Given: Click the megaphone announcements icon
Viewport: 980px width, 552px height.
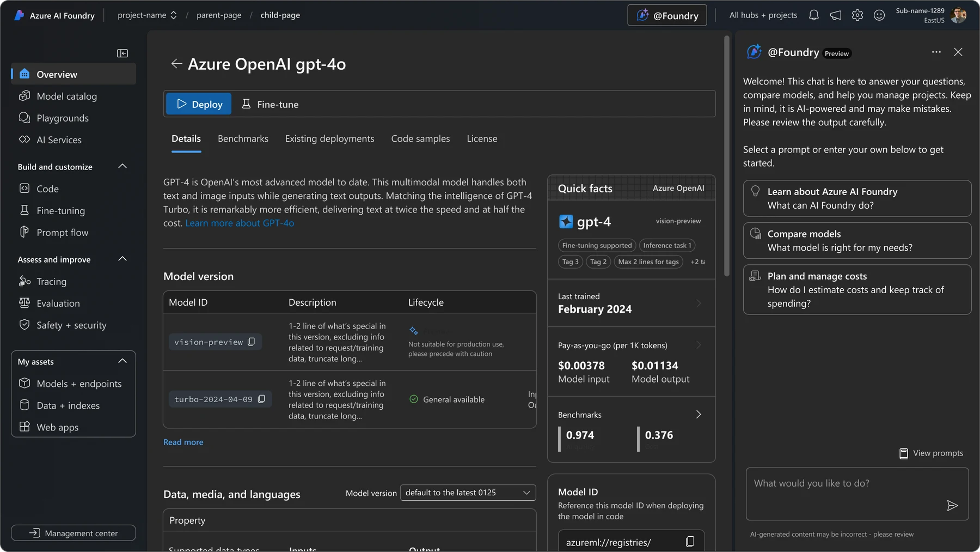Looking at the screenshot, I should click(x=836, y=15).
